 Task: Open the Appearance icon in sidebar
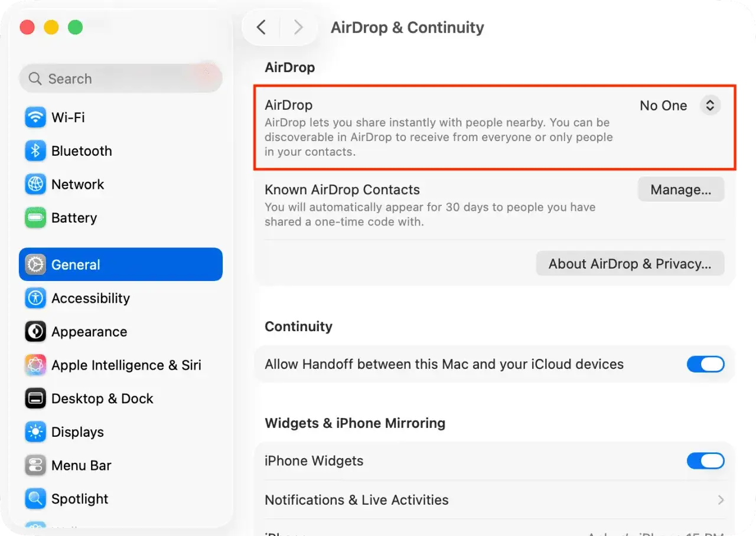35,332
